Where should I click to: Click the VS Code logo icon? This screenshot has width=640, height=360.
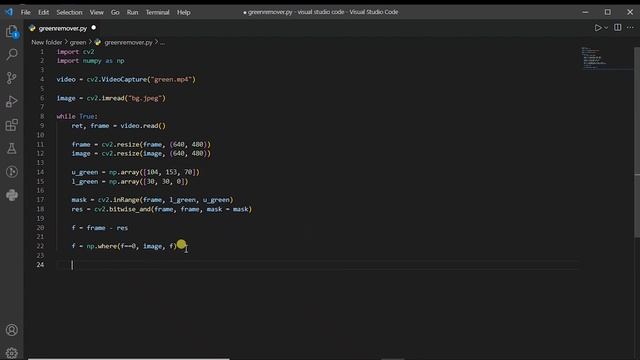click(9, 12)
